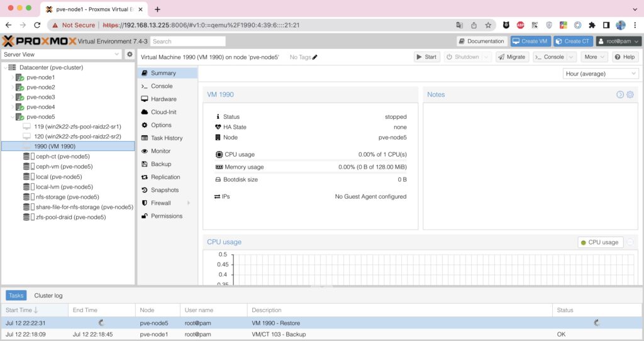The width and height of the screenshot is (644, 341).
Task: Select VM 119 win2k22-zfs-pool-raidz2-sr1
Action: [77, 126]
